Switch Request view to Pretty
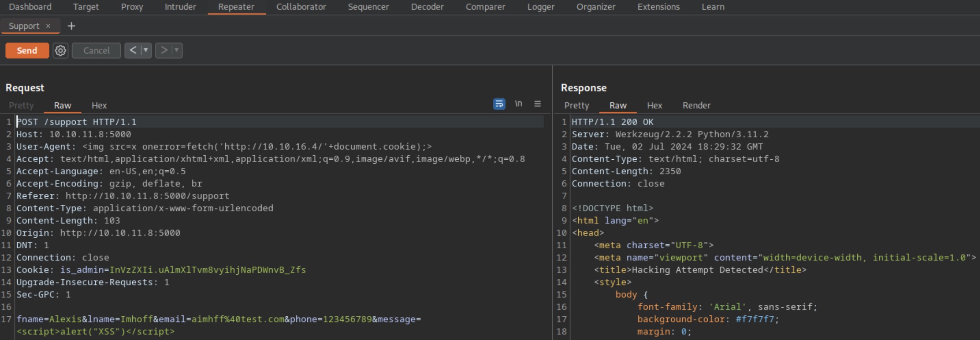This screenshot has height=340, width=980. point(21,105)
